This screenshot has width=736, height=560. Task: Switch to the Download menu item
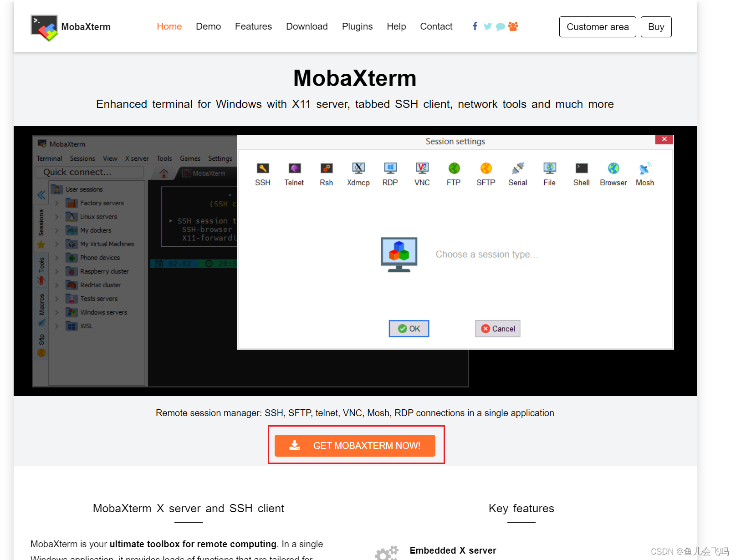(307, 26)
